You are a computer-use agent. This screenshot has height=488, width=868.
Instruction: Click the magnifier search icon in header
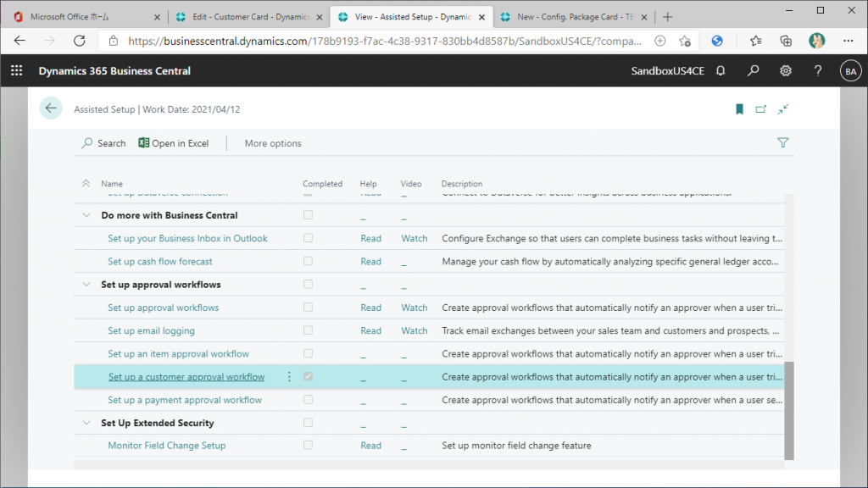pos(753,71)
